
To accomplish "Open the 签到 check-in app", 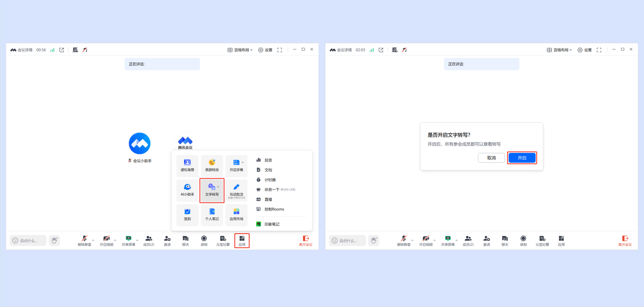I will point(187,215).
